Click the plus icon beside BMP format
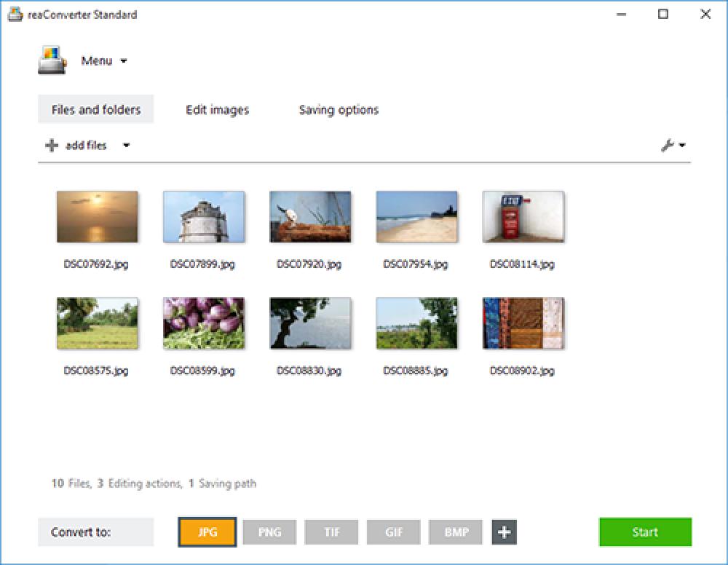The width and height of the screenshot is (728, 565). point(502,532)
